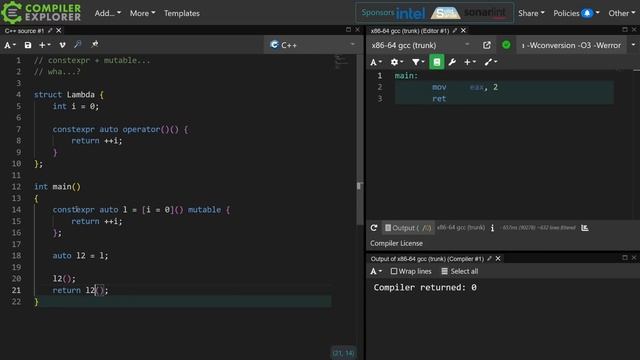This screenshot has height=360, width=640.
Task: Recompile with the refresh icon
Action: [373, 228]
